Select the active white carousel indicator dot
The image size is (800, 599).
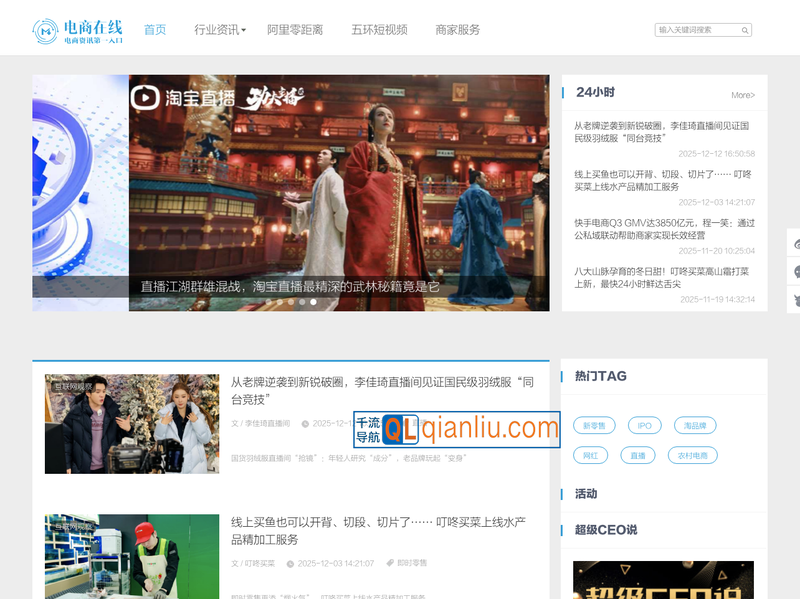point(313,301)
